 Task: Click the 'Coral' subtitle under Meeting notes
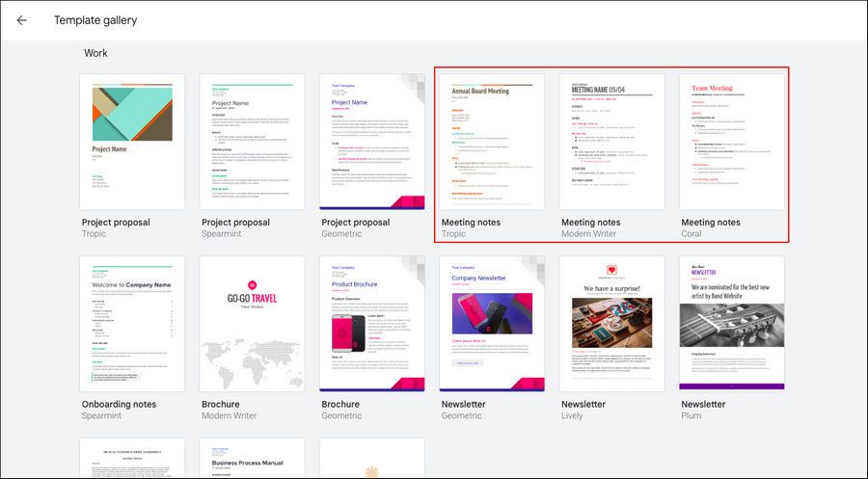pos(692,234)
